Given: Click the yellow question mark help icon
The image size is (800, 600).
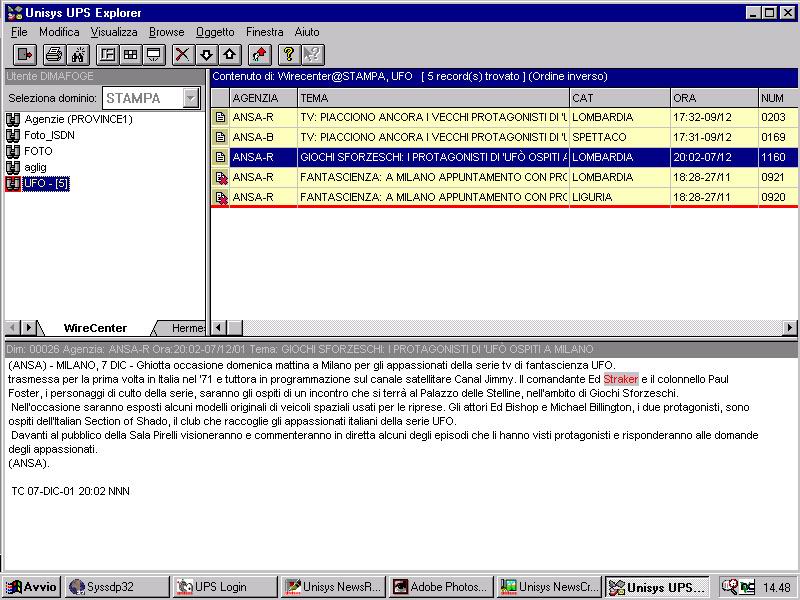Looking at the screenshot, I should point(289,55).
